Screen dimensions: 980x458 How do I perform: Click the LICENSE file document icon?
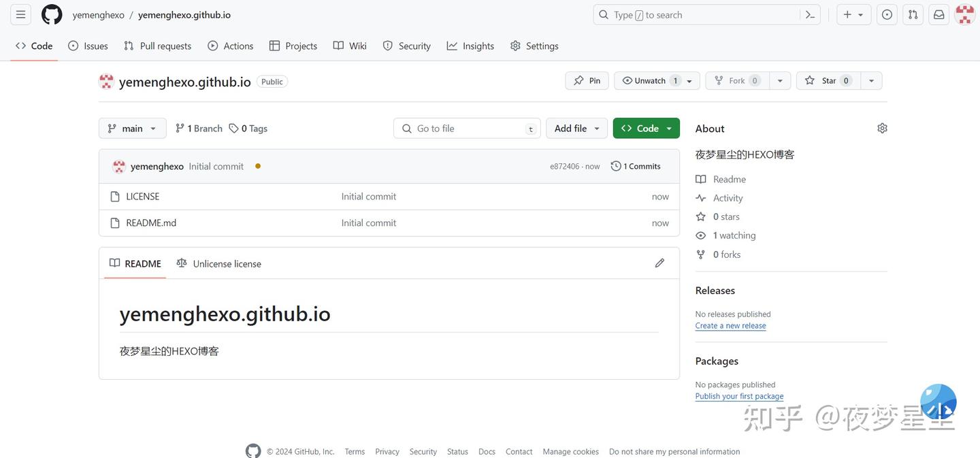point(114,196)
